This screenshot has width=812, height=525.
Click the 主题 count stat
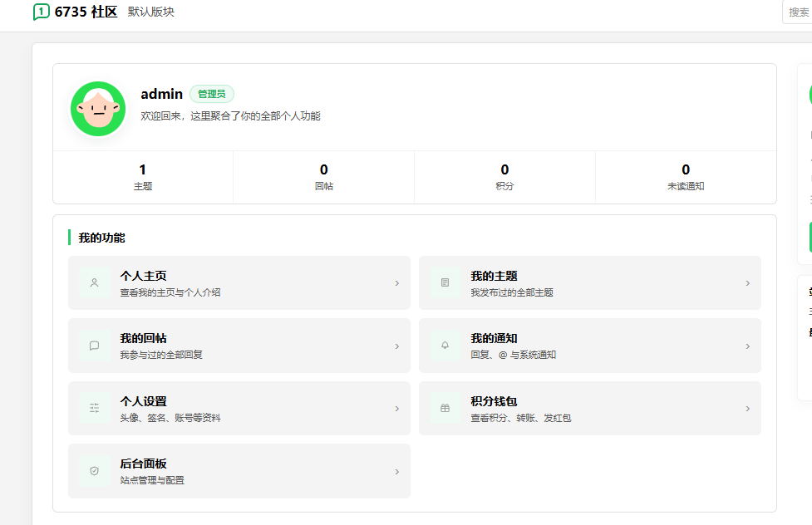[x=143, y=177]
